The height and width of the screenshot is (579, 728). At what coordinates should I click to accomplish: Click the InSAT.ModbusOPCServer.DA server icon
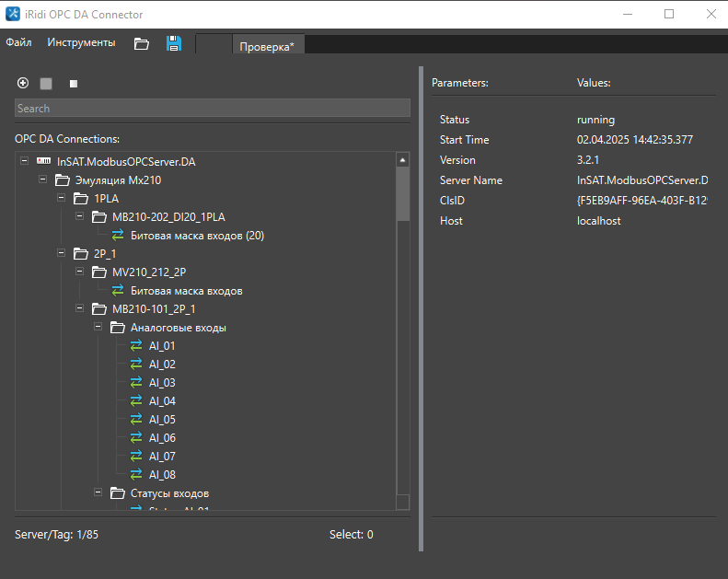(43, 161)
